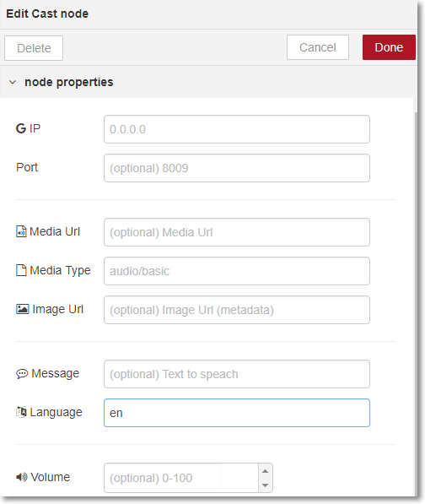The width and height of the screenshot is (425, 504).
Task: Click the Volume label text
Action: coord(50,477)
